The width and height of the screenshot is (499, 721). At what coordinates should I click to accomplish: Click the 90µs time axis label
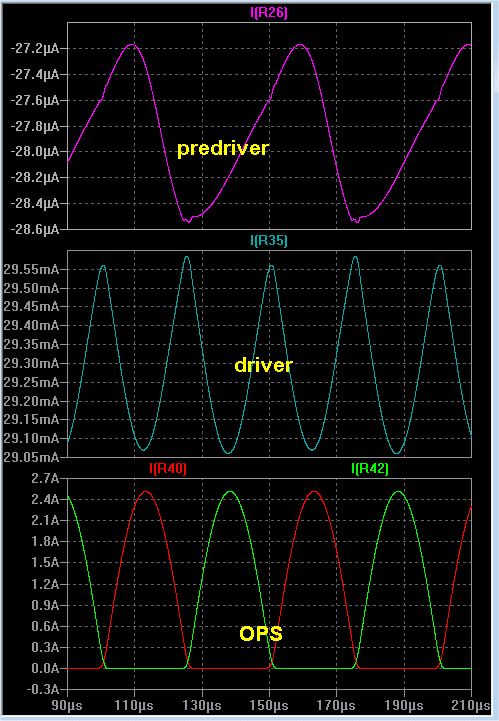click(x=67, y=705)
